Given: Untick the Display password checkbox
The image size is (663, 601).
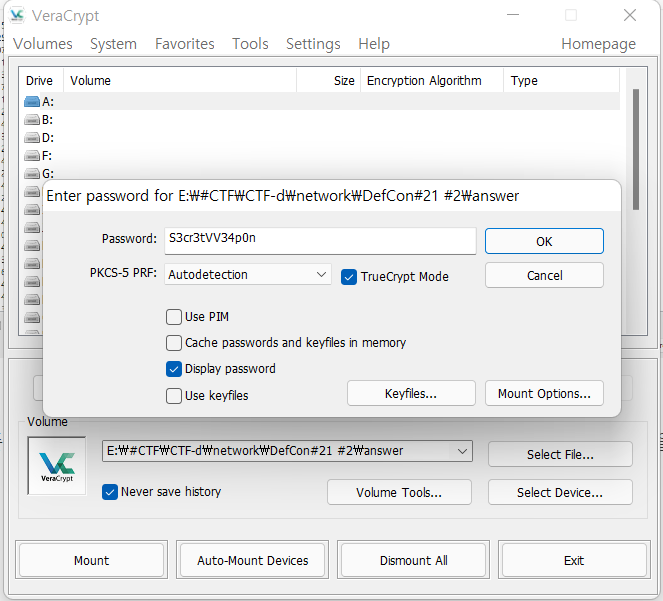Looking at the screenshot, I should (174, 369).
